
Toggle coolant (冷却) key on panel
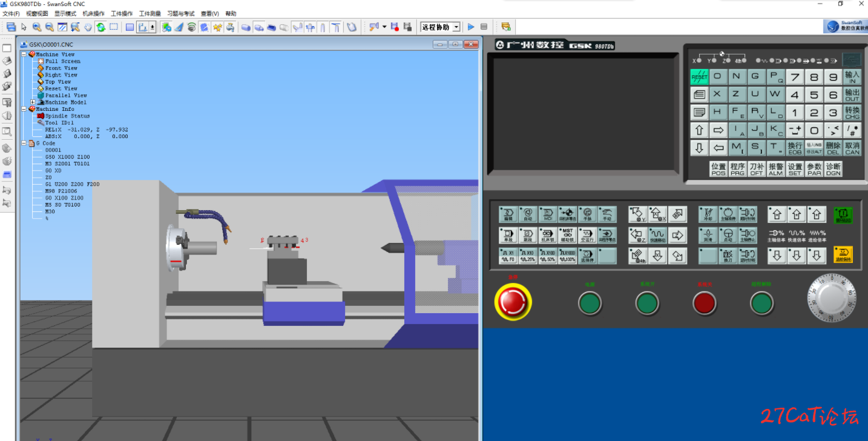[x=708, y=214]
